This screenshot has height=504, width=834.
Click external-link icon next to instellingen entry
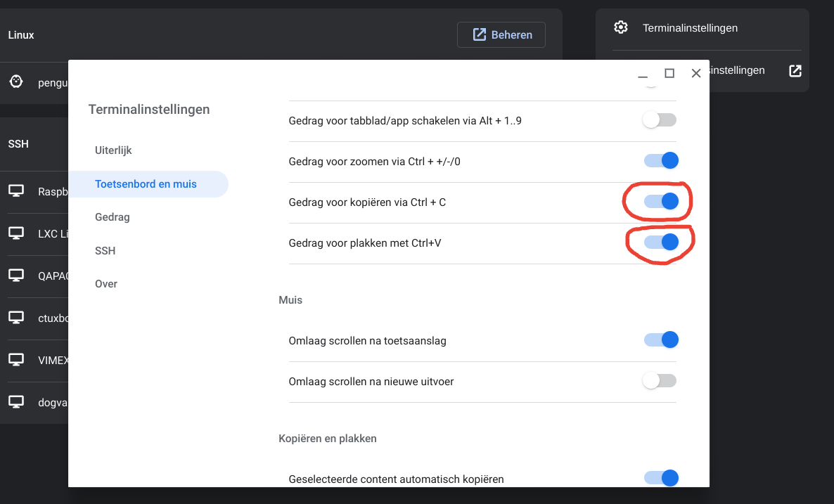pos(795,70)
